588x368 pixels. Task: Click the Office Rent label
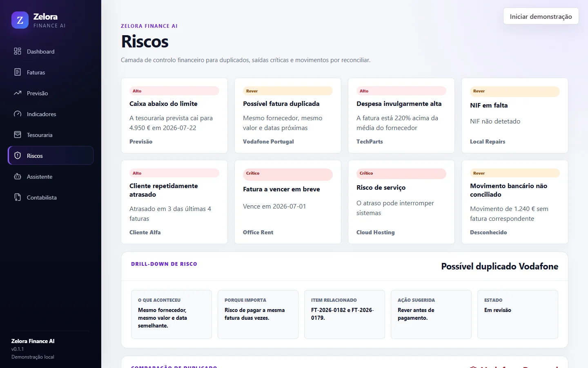tap(258, 232)
